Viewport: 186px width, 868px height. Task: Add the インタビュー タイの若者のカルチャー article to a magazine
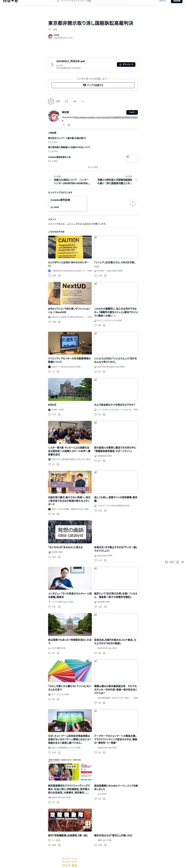pos(59,607)
